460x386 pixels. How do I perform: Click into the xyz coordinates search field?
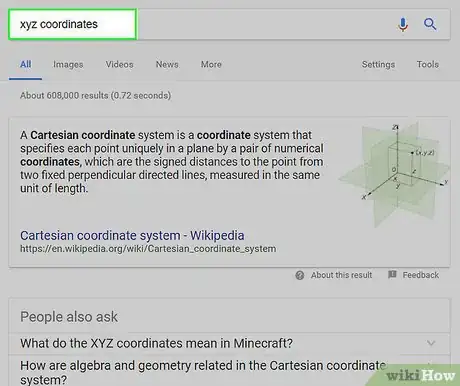click(x=72, y=24)
